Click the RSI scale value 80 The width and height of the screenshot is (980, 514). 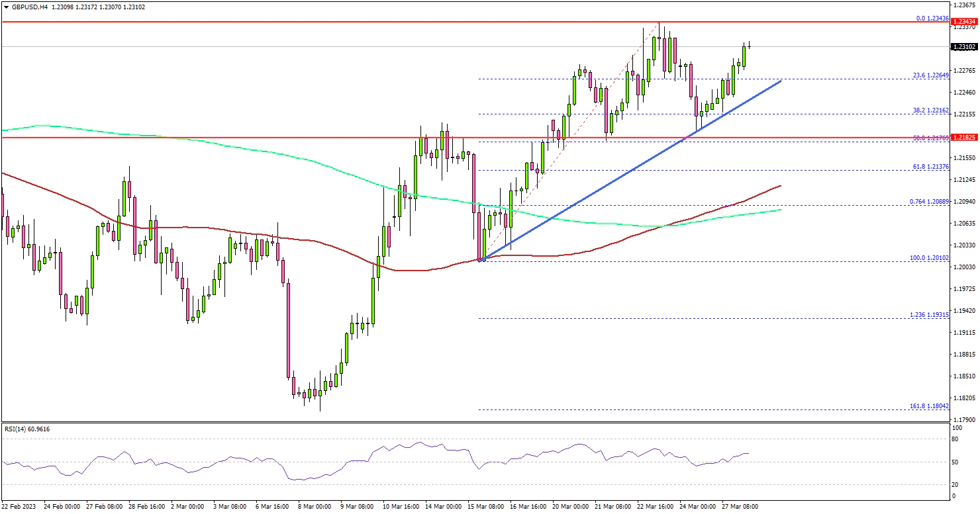955,439
